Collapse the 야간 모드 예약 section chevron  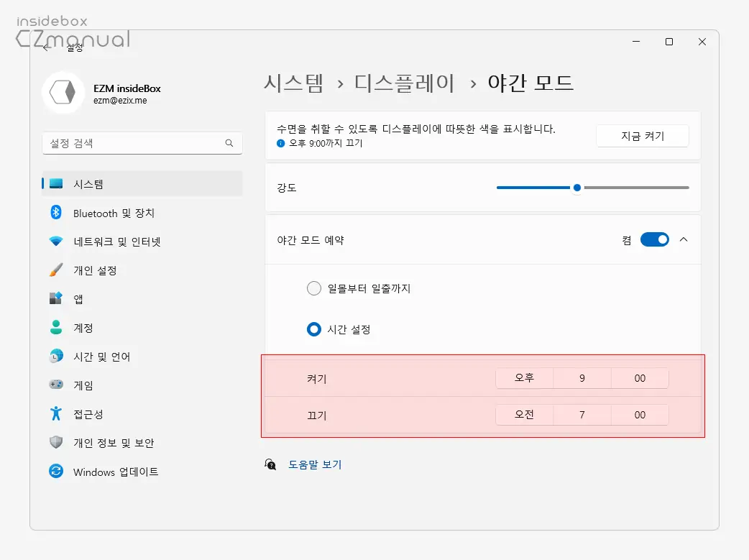684,239
